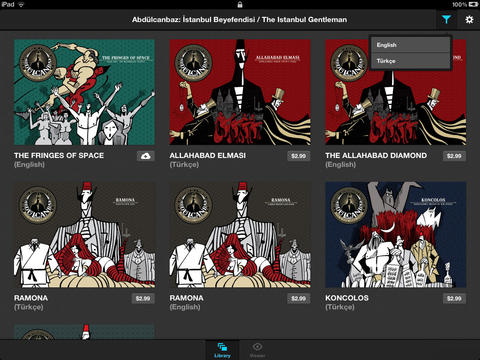The image size is (480, 360).
Task: Tap the Wi-Fi icon in status bar
Action: (21, 4)
